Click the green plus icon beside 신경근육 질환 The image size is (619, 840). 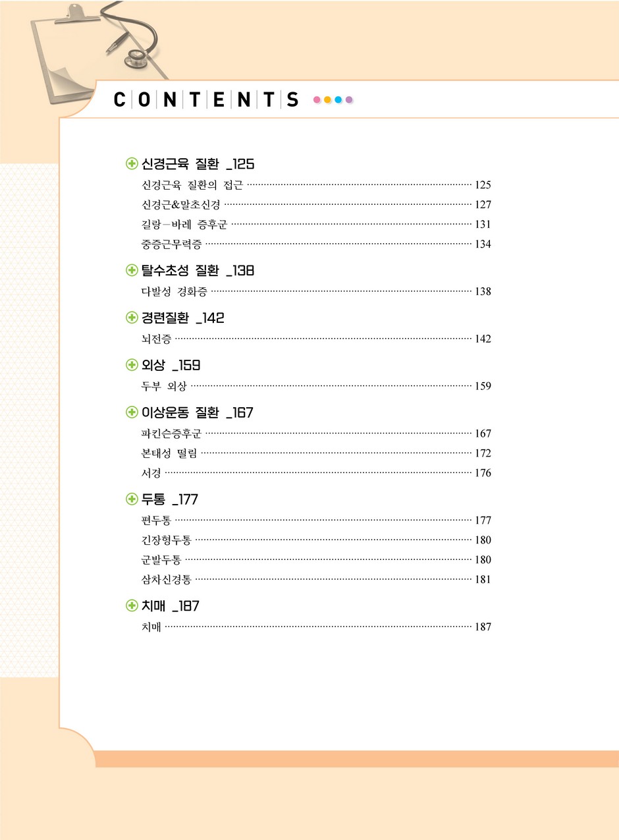[x=132, y=163]
